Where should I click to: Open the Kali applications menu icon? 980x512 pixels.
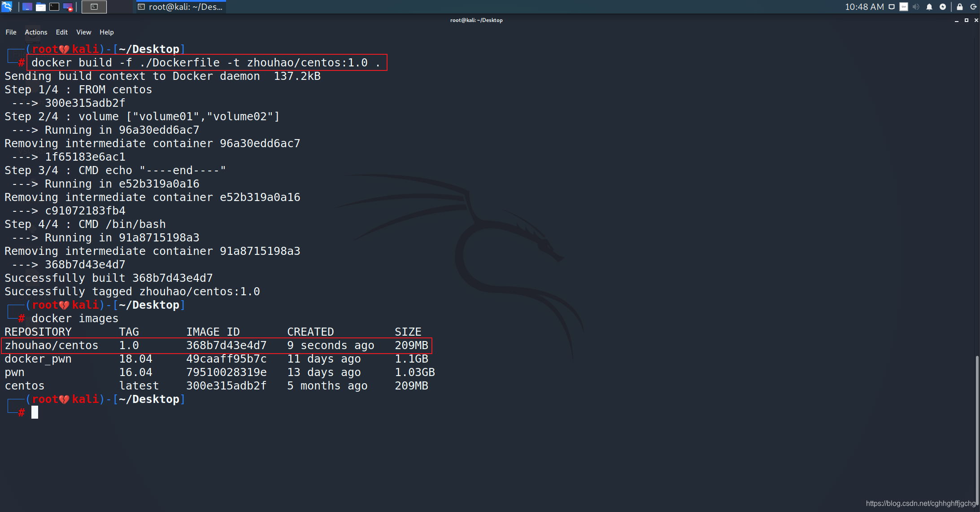pos(7,6)
